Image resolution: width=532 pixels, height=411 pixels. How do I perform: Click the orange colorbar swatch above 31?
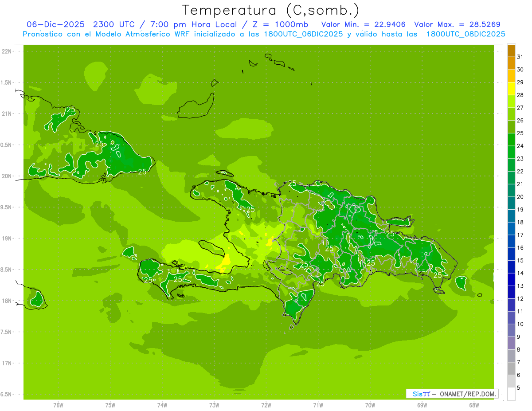pos(511,51)
